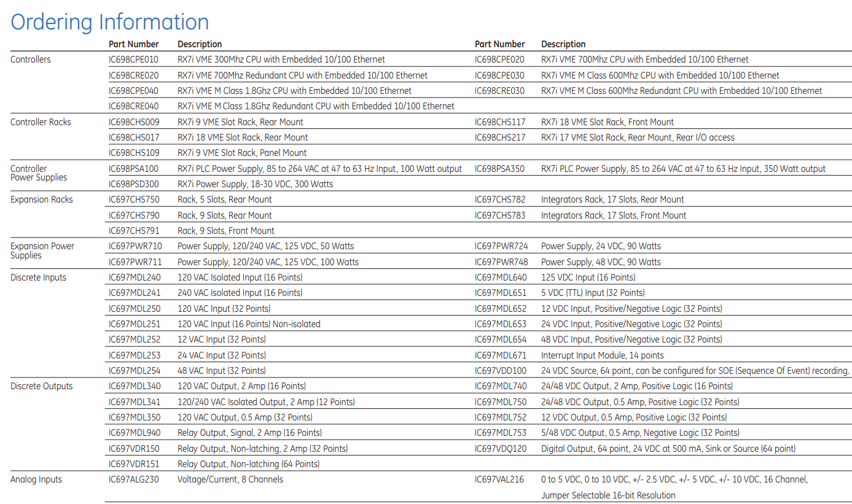The image size is (852, 504).
Task: Select part number IC698CHS009
Action: [134, 122]
